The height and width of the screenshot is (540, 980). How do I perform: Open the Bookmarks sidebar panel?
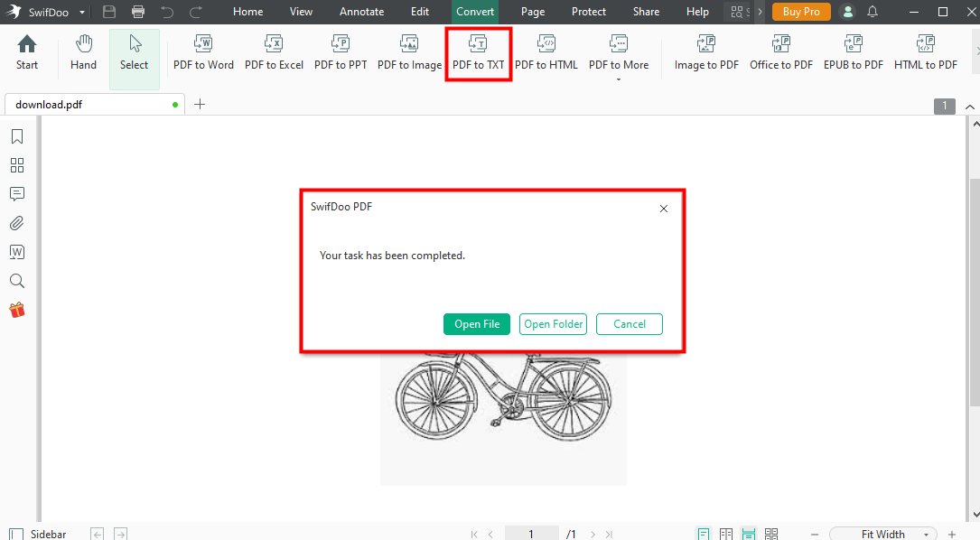pos(17,136)
